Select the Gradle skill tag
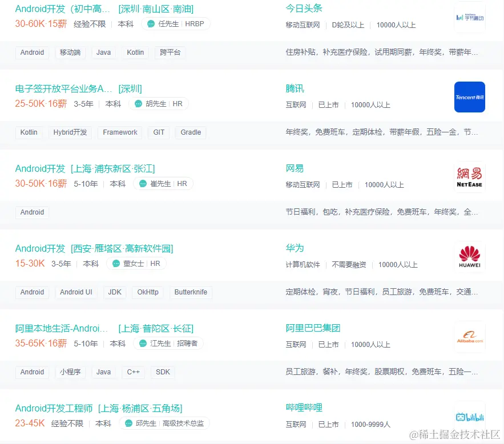 click(x=191, y=132)
